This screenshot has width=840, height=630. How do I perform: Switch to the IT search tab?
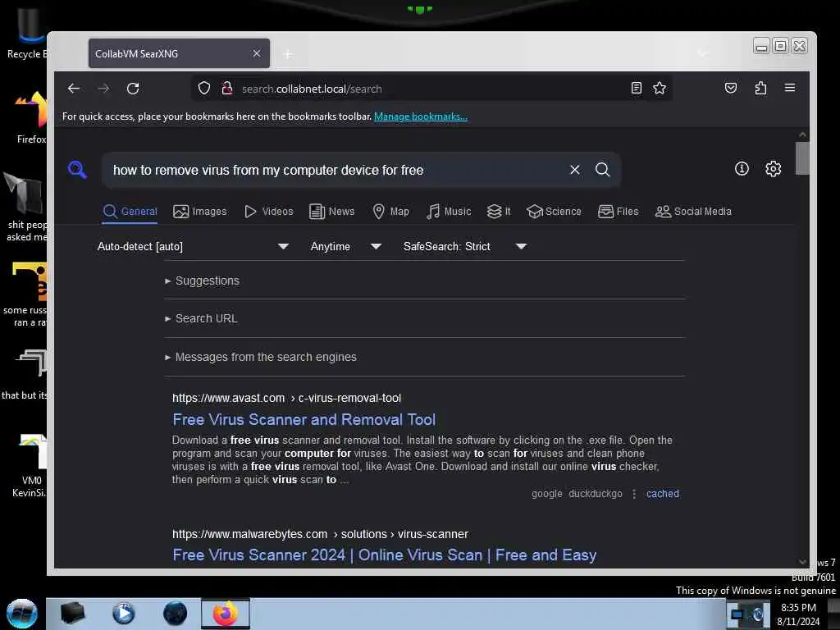point(499,212)
